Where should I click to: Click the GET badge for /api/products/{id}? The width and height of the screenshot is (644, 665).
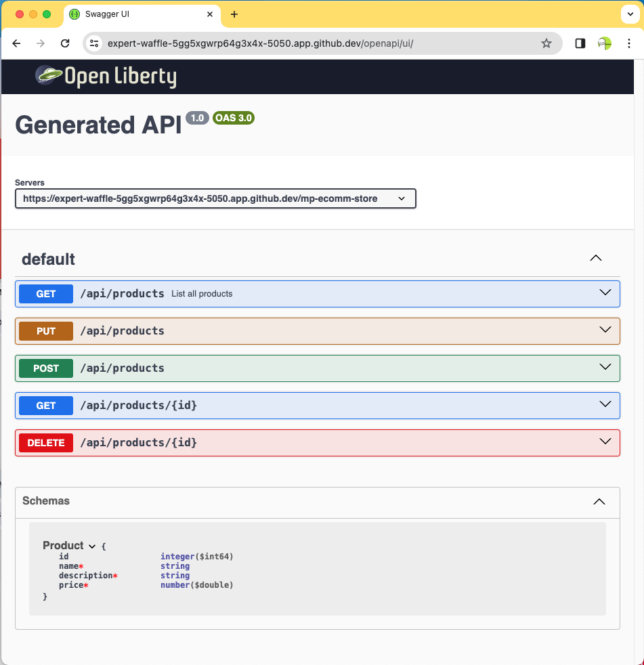coord(46,406)
